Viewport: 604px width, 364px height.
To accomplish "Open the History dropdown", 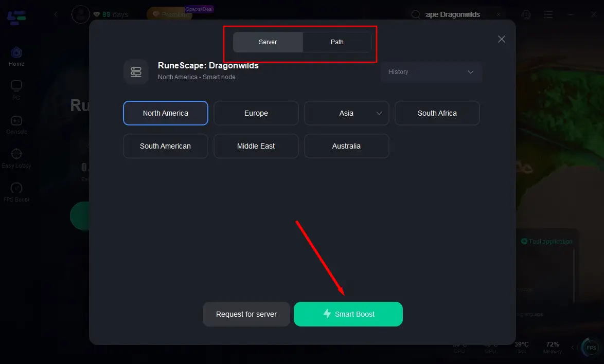I will pyautogui.click(x=432, y=72).
